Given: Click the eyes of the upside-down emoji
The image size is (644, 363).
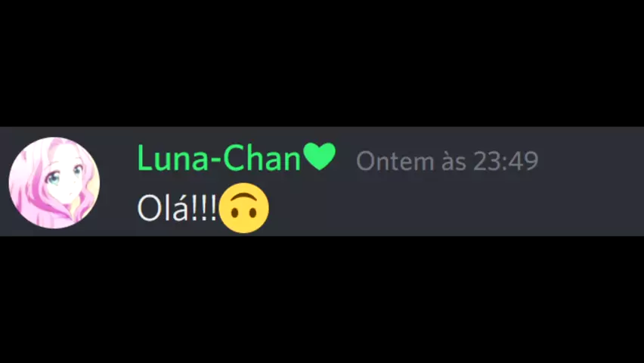Looking at the screenshot, I should 244,213.
